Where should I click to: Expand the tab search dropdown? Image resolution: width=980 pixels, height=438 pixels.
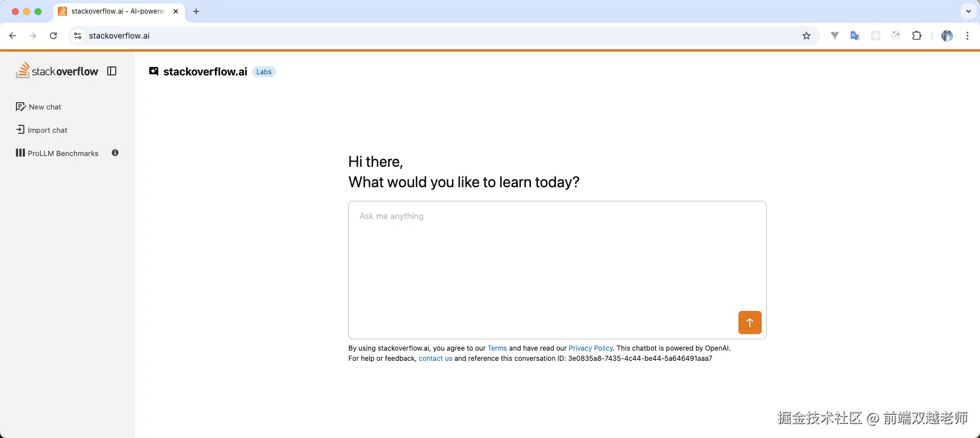pyautogui.click(x=969, y=11)
